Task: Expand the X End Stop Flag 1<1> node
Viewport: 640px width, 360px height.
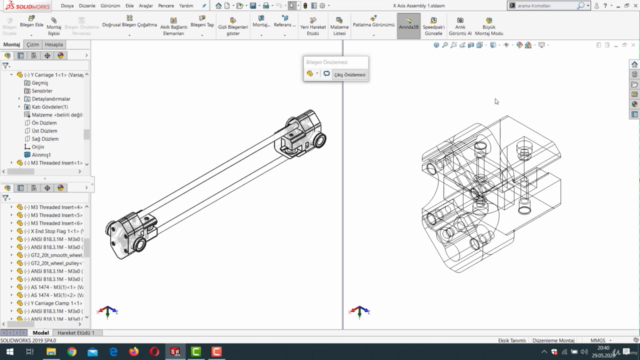Action: 11,231
